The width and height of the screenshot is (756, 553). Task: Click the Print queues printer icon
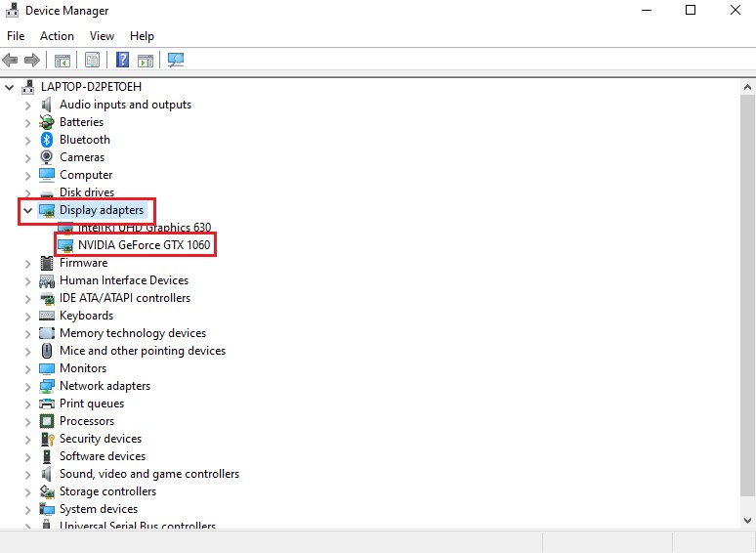click(47, 404)
